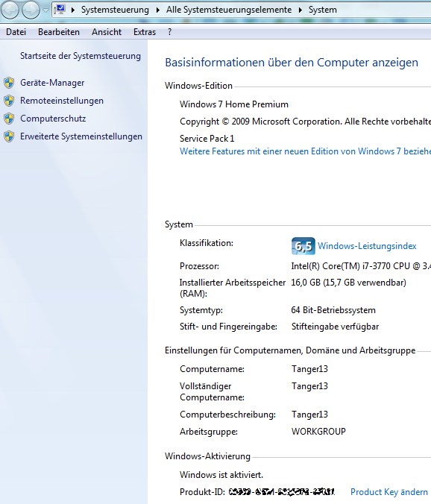The image size is (431, 504).
Task: Open Startseite der Systemsteuerung link
Action: (81, 56)
